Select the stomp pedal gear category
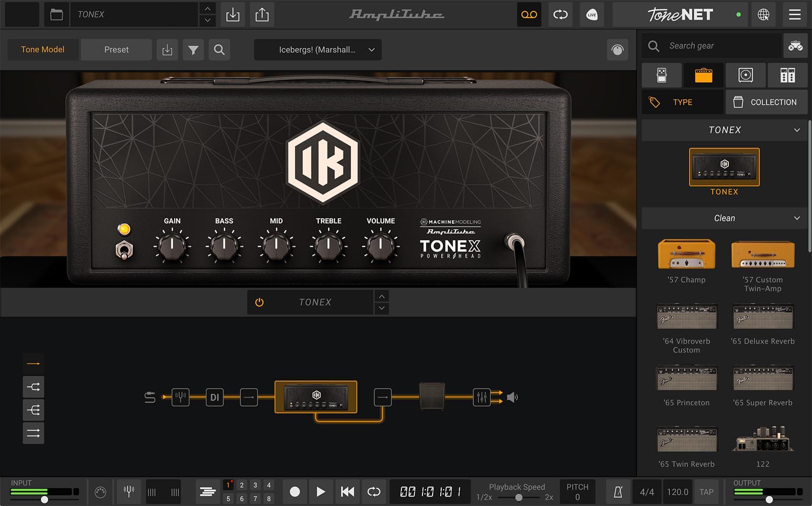 tap(661, 75)
